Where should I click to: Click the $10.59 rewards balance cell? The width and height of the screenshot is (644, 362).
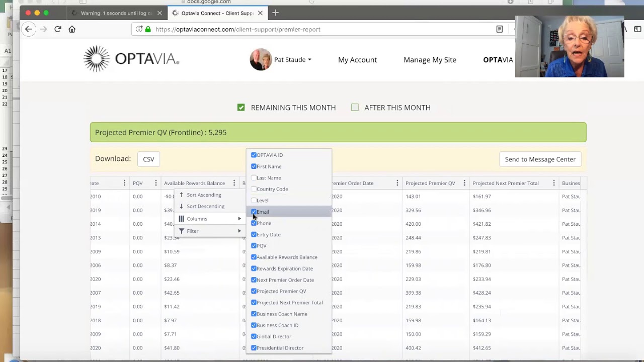(172, 251)
